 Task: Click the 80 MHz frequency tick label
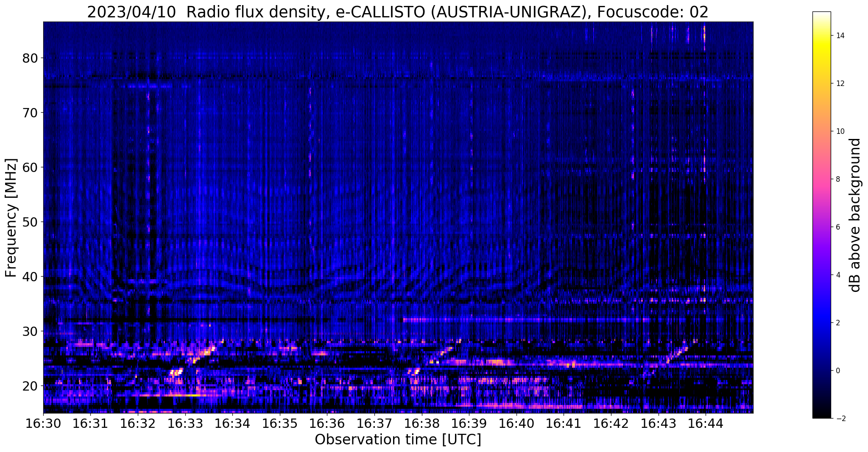[29, 58]
